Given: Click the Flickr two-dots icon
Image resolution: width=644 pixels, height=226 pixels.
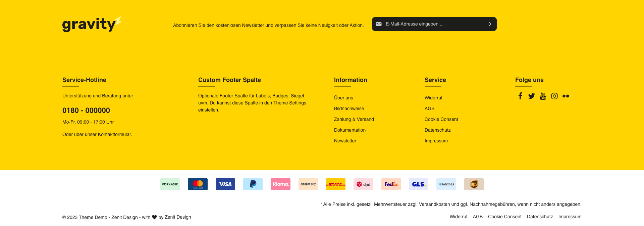Looking at the screenshot, I should point(566,96).
